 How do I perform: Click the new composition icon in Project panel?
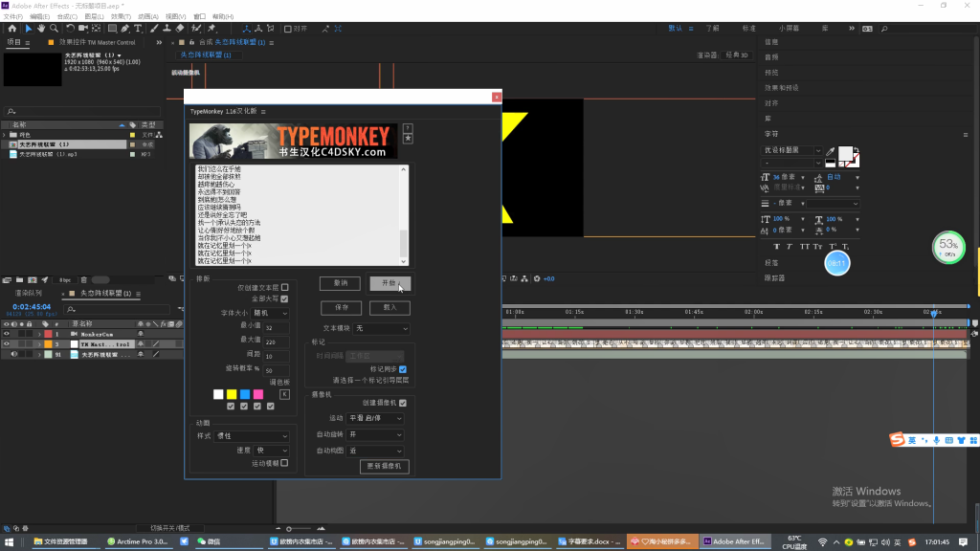(33, 280)
